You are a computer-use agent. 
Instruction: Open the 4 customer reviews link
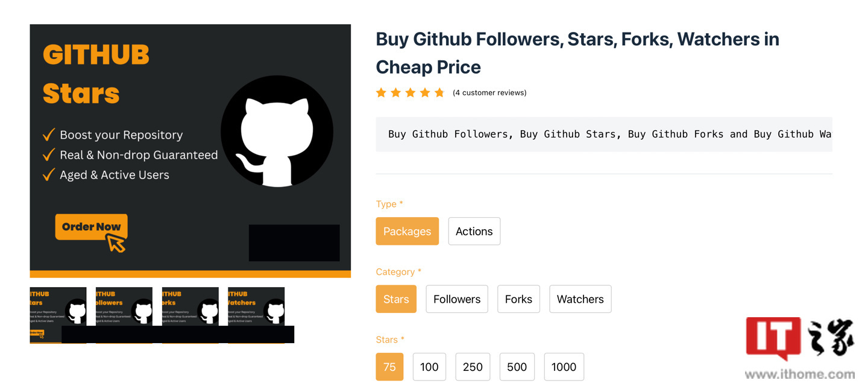489,92
